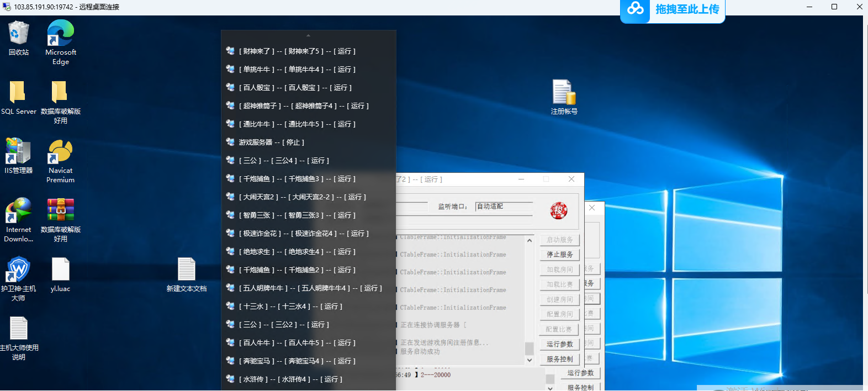The width and height of the screenshot is (868, 391).
Task: Select the 护卫神·主机大师 shield icon
Action: pos(18,270)
